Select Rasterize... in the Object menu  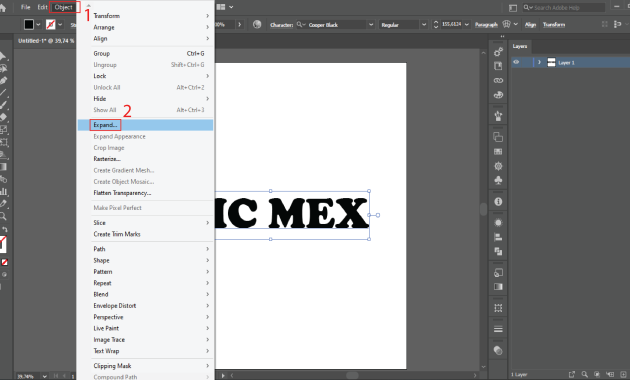click(x=145, y=159)
